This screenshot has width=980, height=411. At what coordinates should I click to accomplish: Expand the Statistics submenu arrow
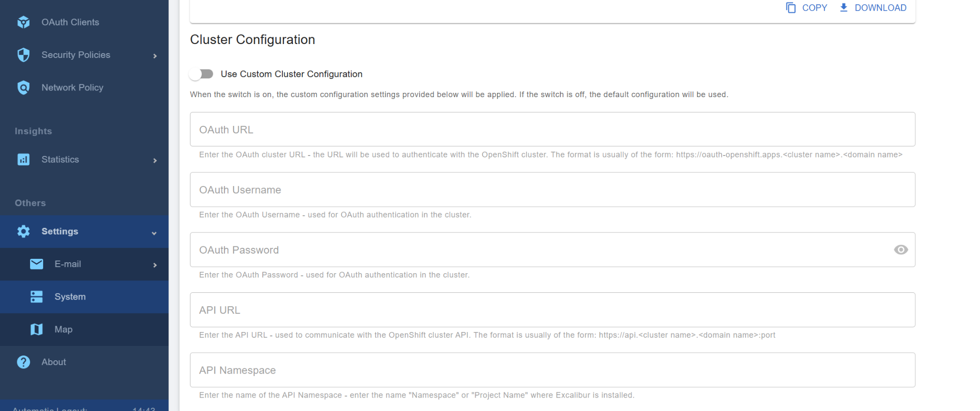pyautogui.click(x=155, y=160)
